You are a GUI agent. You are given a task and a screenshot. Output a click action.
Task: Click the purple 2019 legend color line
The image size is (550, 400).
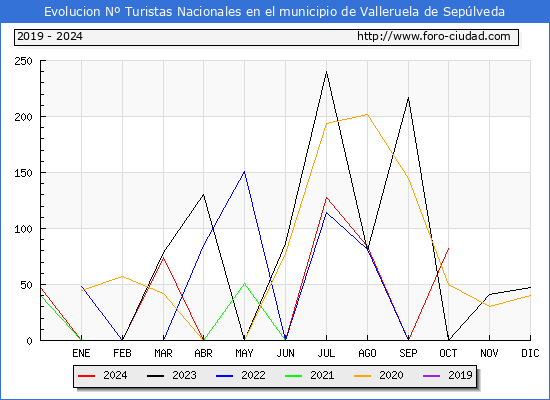(x=431, y=376)
